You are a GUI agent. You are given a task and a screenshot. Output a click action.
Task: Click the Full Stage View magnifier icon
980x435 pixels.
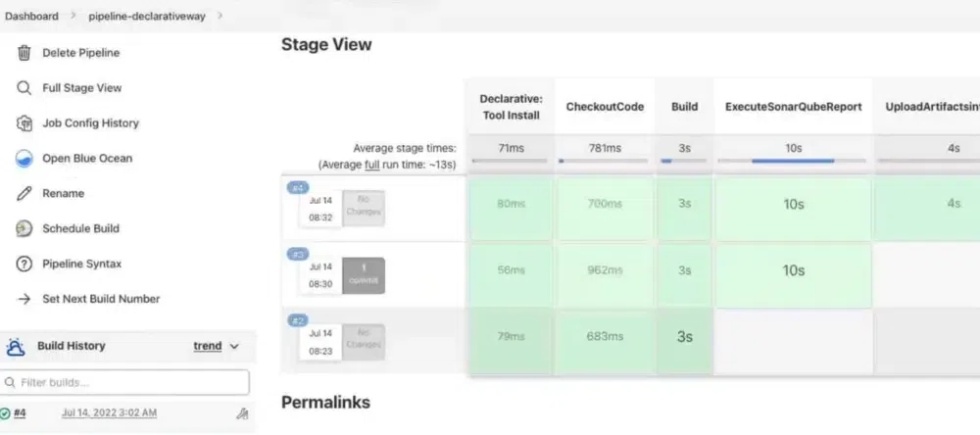coord(24,88)
